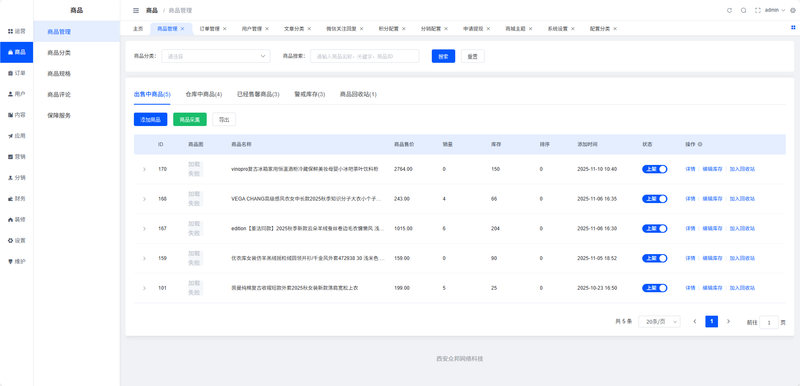The width and height of the screenshot is (800, 386).
Task: Open the 分销 sidebar section
Action: 17,177
